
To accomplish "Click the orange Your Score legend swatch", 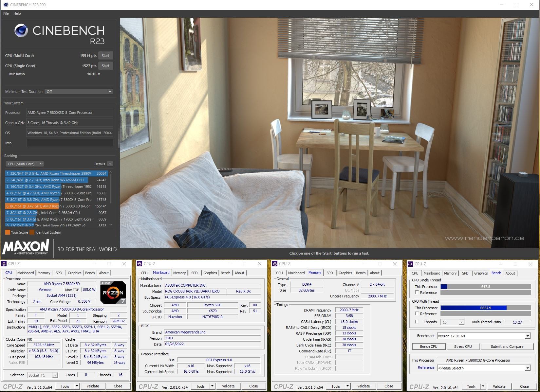I will [x=8, y=232].
